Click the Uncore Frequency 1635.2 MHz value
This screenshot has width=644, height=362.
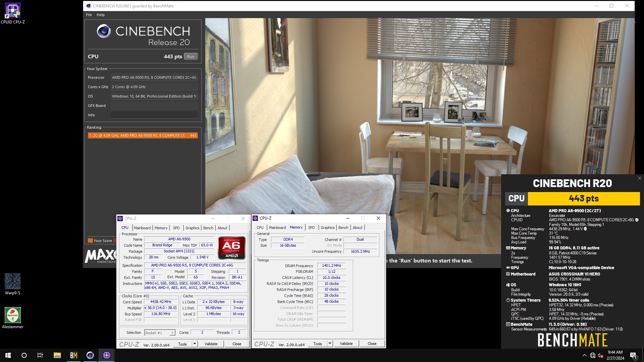360,251
